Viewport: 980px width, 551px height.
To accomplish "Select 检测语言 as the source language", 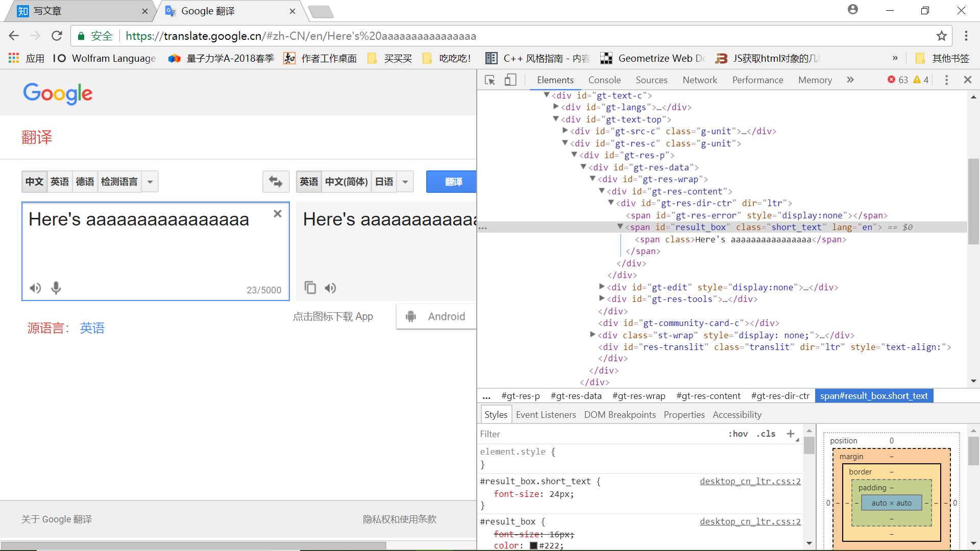I will click(x=119, y=182).
